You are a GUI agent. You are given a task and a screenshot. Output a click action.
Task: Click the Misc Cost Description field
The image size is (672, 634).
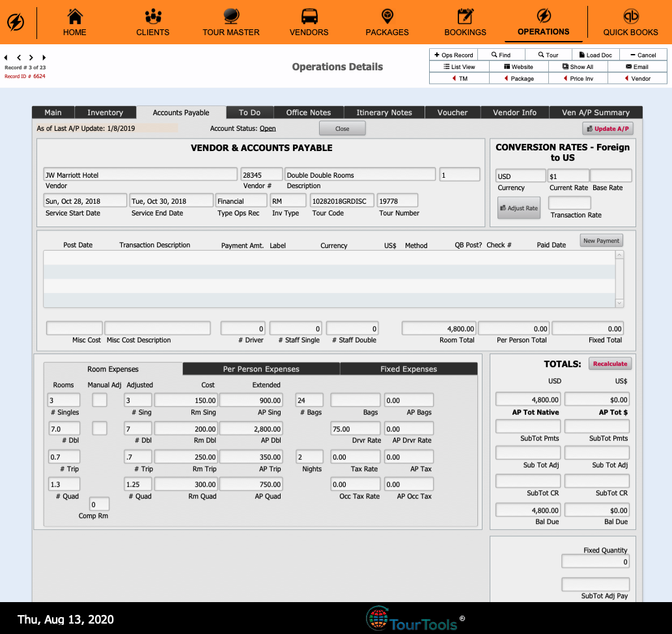coord(158,329)
